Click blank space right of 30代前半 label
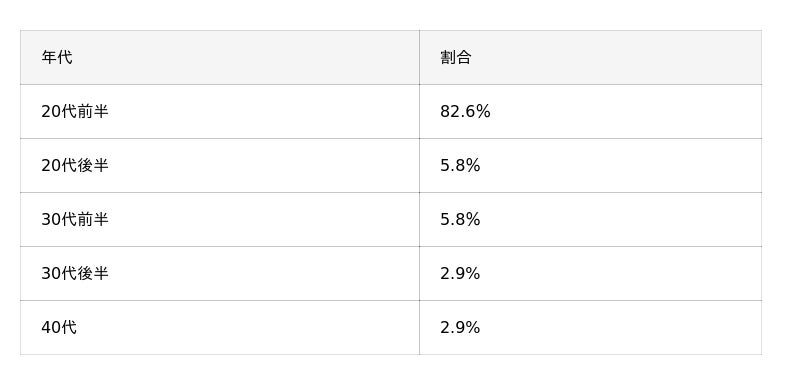The width and height of the screenshot is (800, 385). (263, 220)
